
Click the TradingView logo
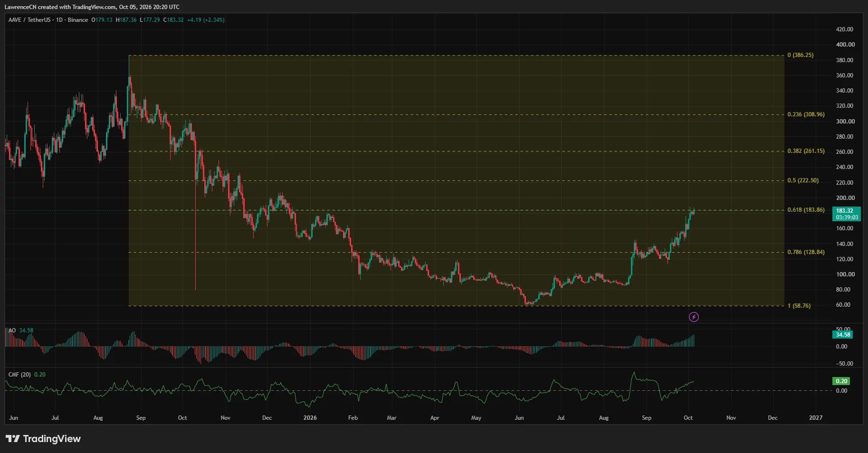click(43, 439)
